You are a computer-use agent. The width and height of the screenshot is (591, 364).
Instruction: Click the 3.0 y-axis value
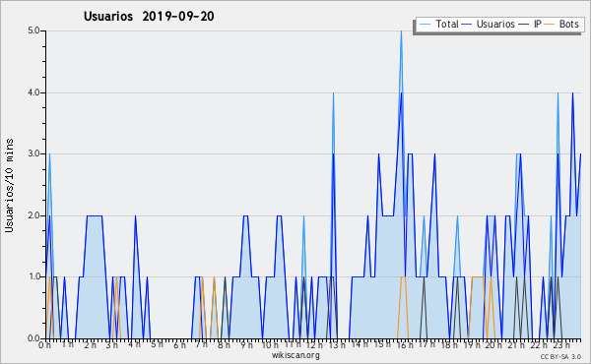pyautogui.click(x=33, y=153)
